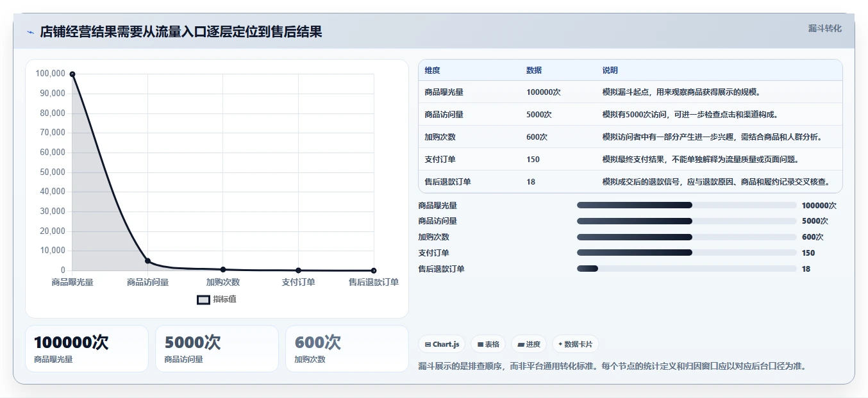Screen dimensions: 868x398
Task: Click the 售后退款订单 label on the chart x-axis
Action: click(x=374, y=282)
